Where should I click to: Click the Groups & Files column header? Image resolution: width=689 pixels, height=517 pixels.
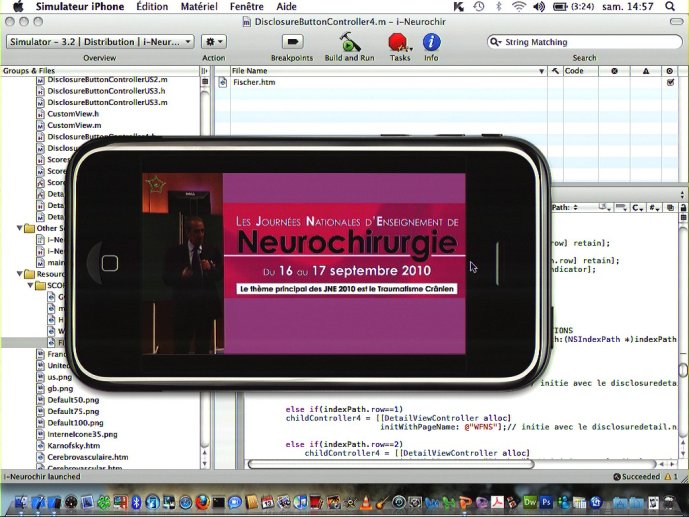[x=100, y=71]
